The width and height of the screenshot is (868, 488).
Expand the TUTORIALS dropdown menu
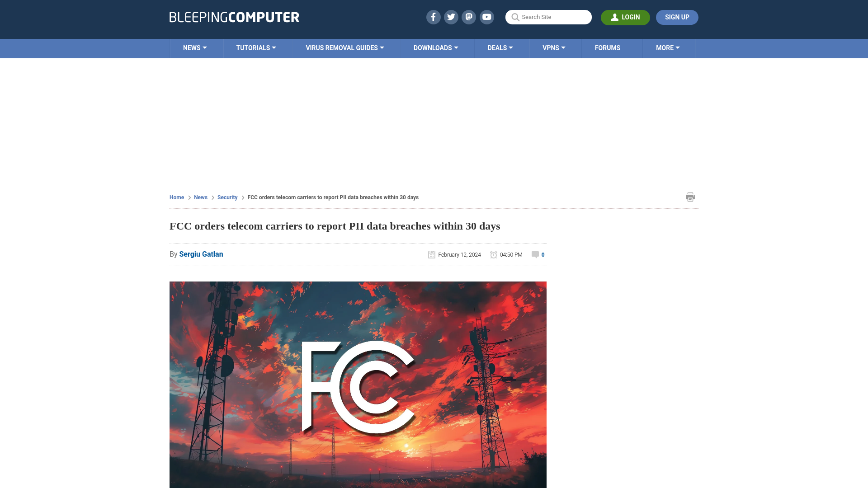255,47
